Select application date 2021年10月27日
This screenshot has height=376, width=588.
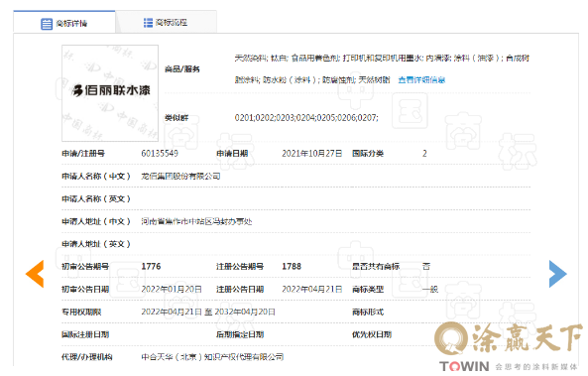[312, 154]
